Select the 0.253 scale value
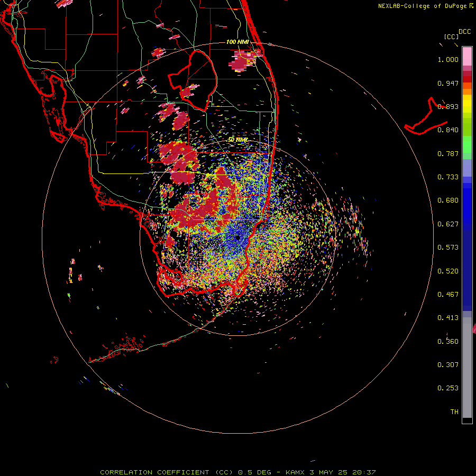The image size is (476, 476). 448,388
